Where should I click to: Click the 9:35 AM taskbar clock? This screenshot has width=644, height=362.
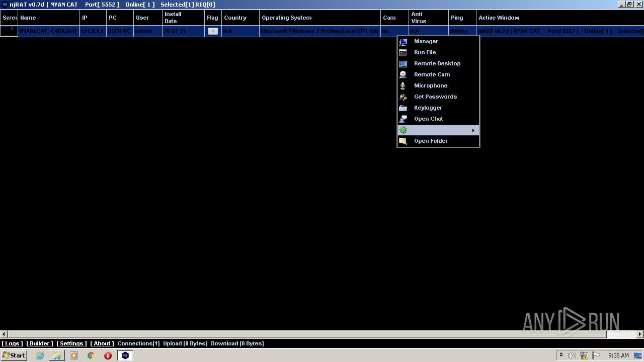tap(618, 355)
